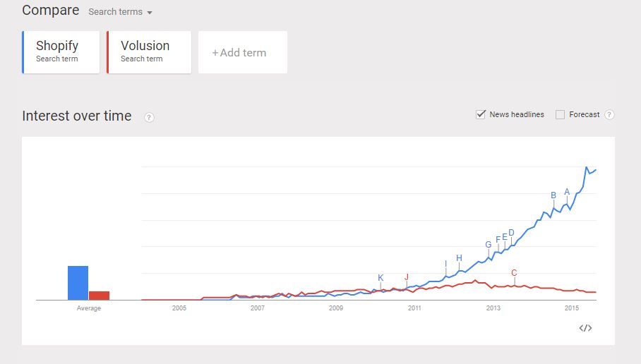Edit the Shopify search term card
The width and height of the screenshot is (641, 364).
coord(61,52)
